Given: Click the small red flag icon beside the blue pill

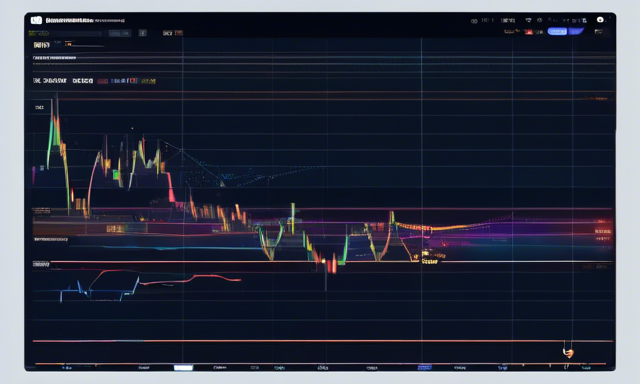Looking at the screenshot, I should tap(529, 31).
